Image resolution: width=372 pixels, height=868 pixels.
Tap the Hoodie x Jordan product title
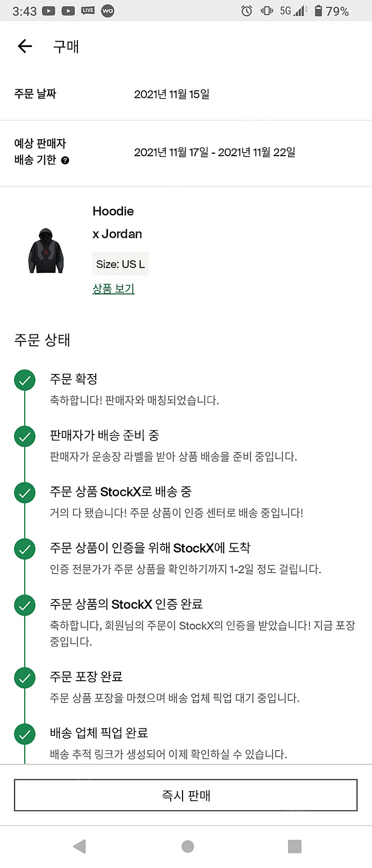(117, 222)
